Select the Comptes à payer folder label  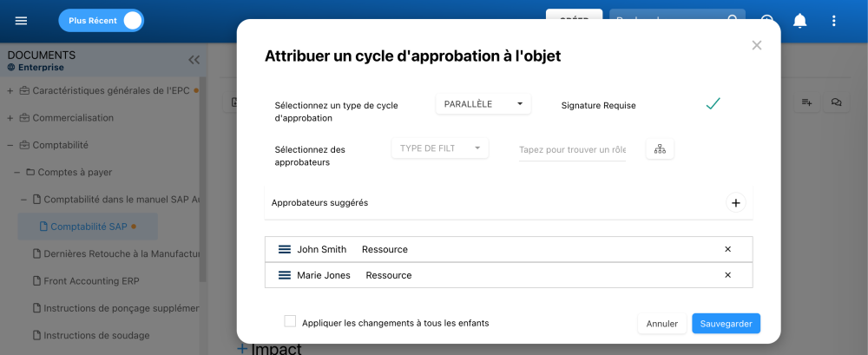pos(75,172)
